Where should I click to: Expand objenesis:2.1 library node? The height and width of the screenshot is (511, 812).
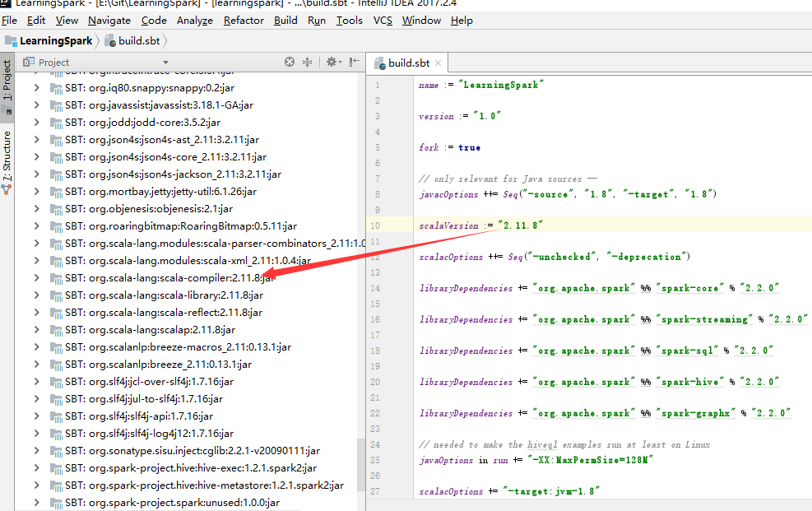click(x=36, y=209)
